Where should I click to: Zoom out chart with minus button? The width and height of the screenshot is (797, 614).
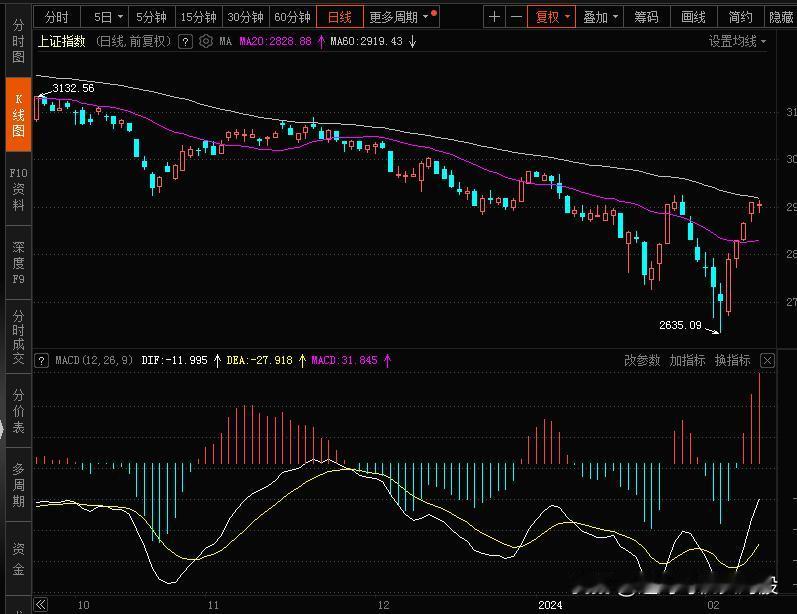click(516, 17)
